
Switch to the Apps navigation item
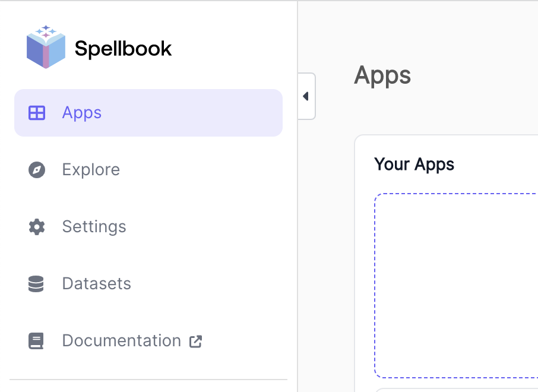(81, 112)
